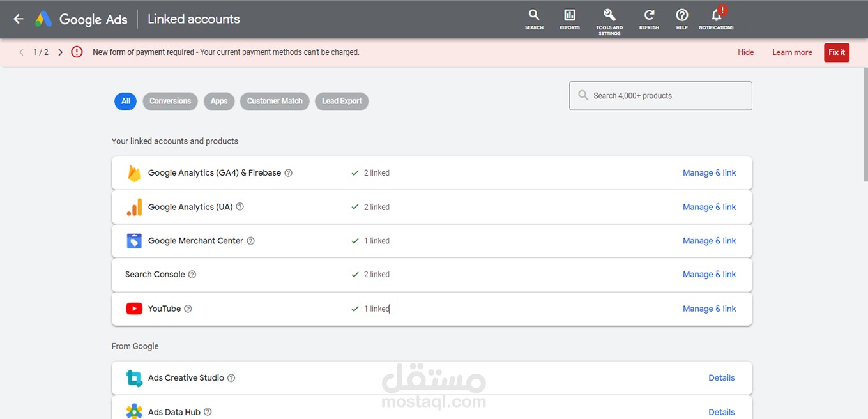Go back using the header arrow
This screenshot has height=419, width=868.
click(19, 19)
